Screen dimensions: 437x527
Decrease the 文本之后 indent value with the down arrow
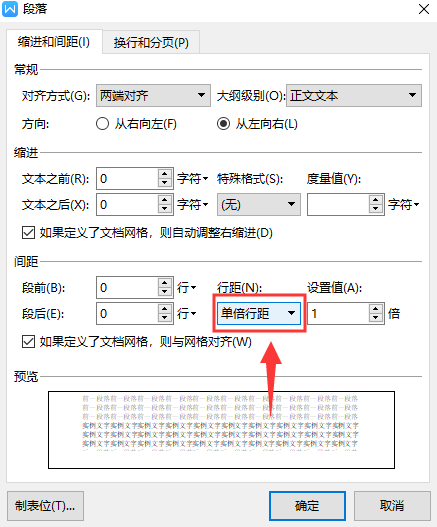pyautogui.click(x=164, y=209)
